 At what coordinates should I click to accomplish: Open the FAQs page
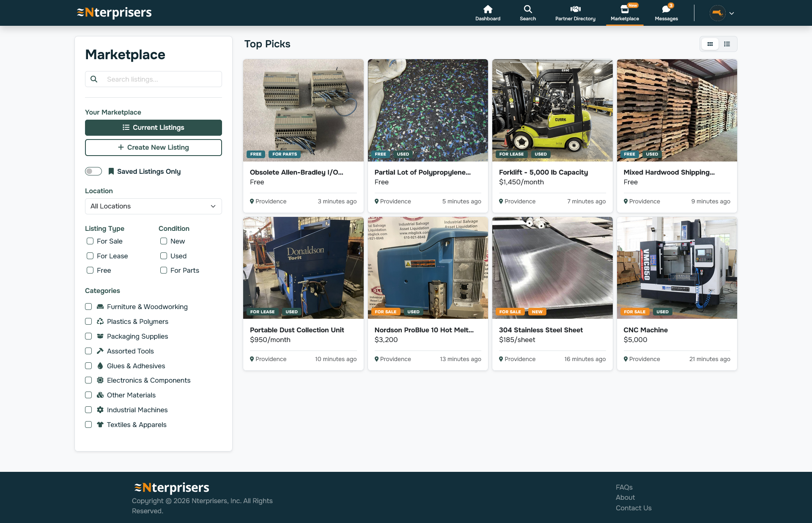tap(624, 487)
